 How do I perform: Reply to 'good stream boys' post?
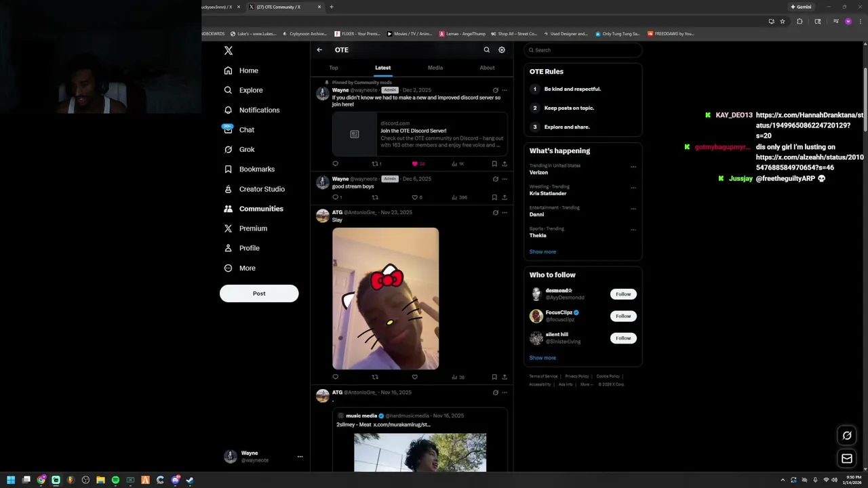click(336, 197)
